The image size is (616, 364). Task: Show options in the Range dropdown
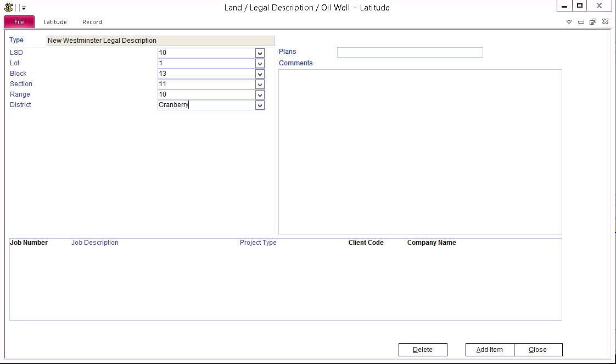(x=260, y=95)
